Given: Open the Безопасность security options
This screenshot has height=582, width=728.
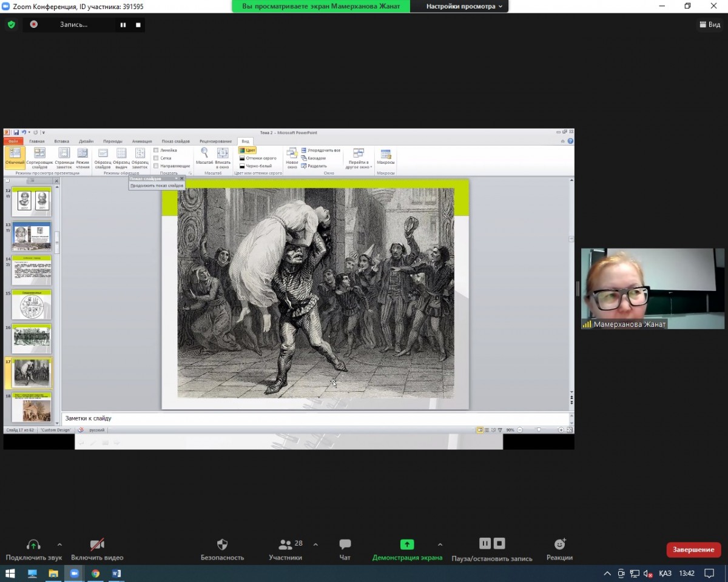Looking at the screenshot, I should 222,549.
